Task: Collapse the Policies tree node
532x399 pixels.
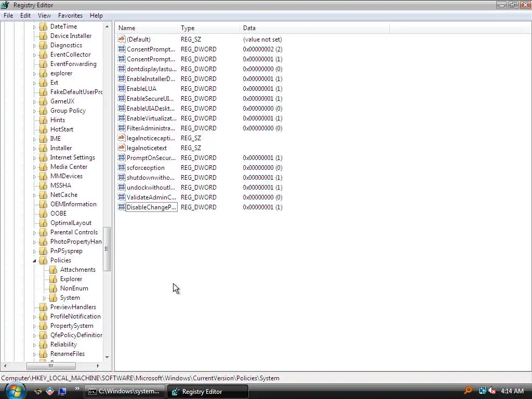Action: click(x=34, y=261)
